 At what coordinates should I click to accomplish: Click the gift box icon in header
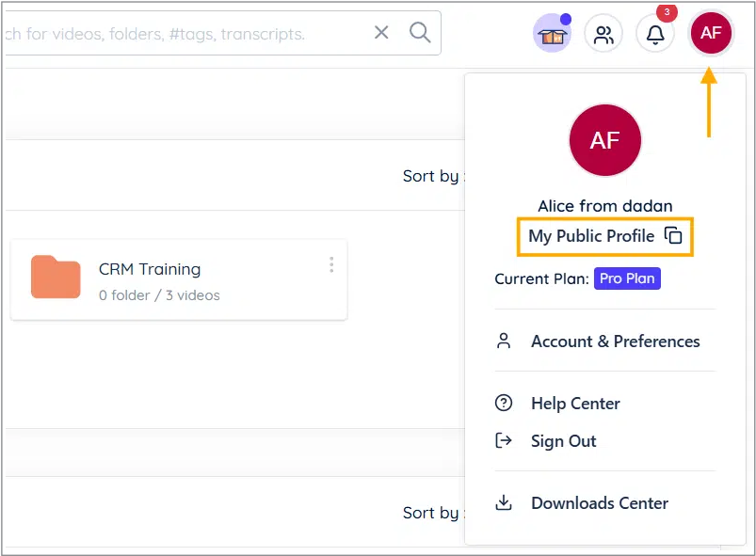coord(552,35)
